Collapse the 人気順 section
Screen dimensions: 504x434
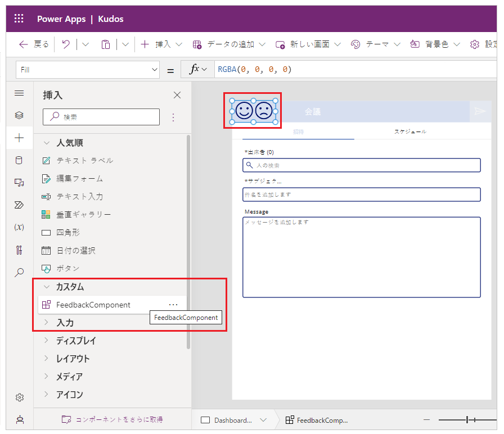[x=47, y=143]
